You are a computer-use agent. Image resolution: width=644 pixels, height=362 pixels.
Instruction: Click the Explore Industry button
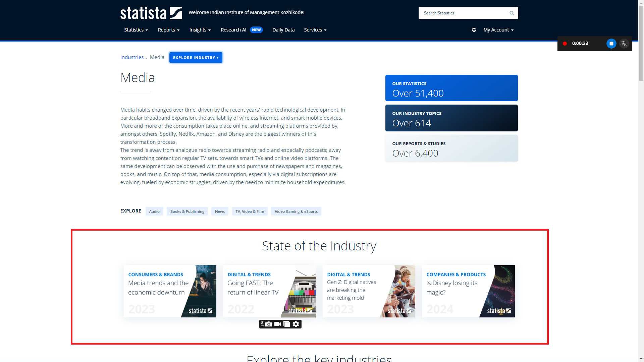(x=196, y=58)
